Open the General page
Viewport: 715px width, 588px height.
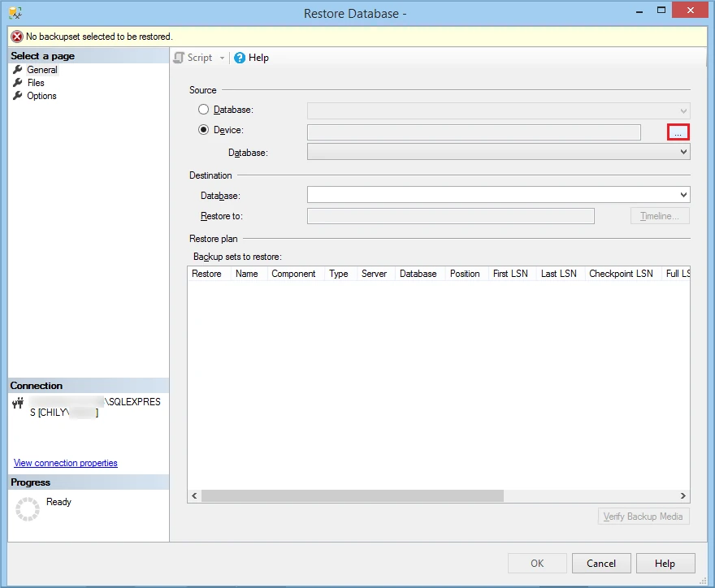(42, 70)
